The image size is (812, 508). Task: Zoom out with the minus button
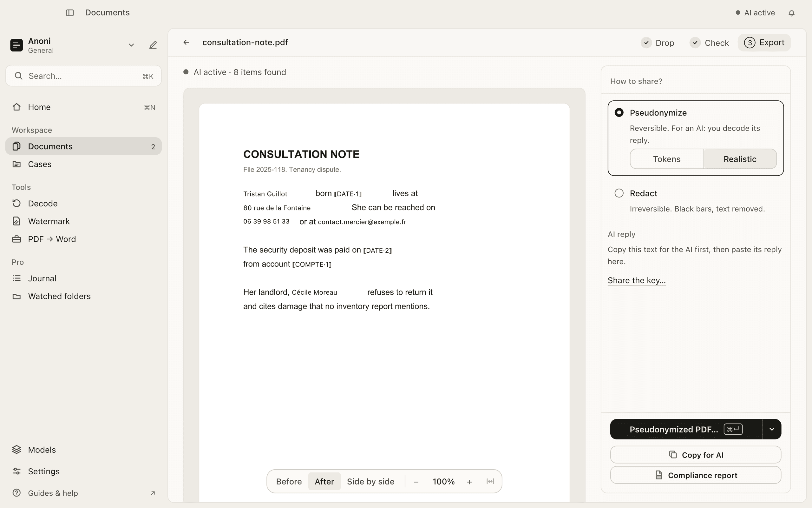tap(416, 481)
